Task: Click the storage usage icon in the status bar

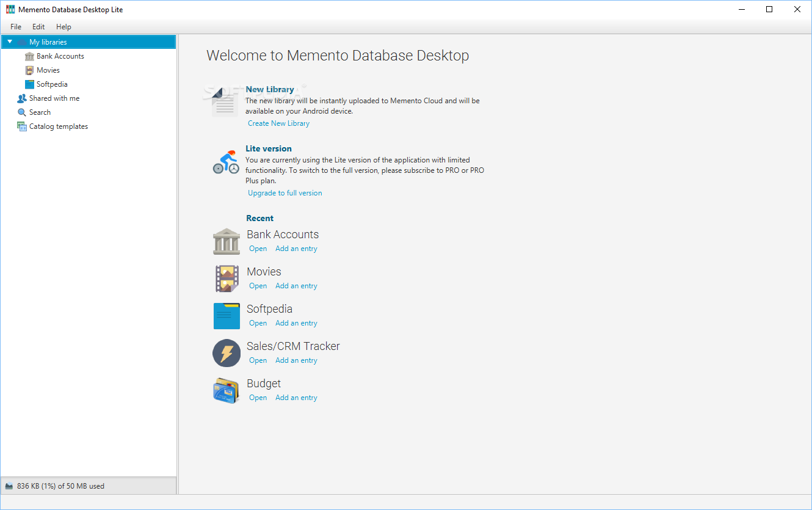Action: point(9,486)
